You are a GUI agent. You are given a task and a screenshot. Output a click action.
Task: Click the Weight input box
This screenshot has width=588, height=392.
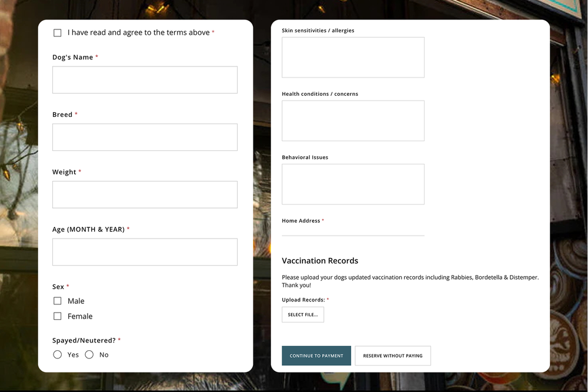coord(145,195)
